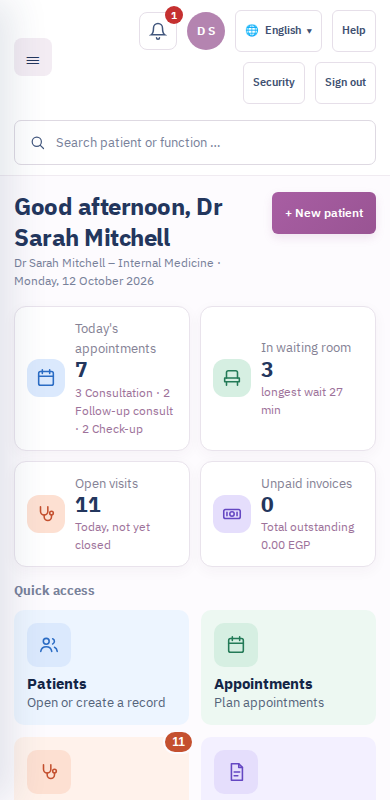Open the notifications bell
Screen dimensions: 390x800
158,31
